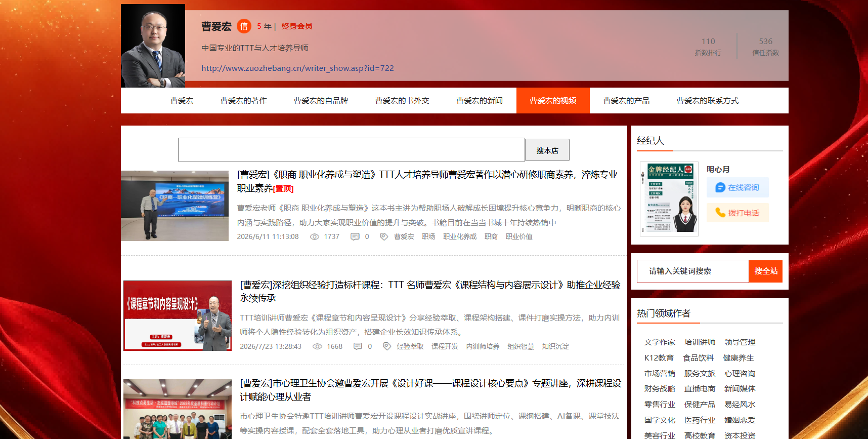
Task: Focus the 请输入关键词搜索 input field
Action: [693, 271]
